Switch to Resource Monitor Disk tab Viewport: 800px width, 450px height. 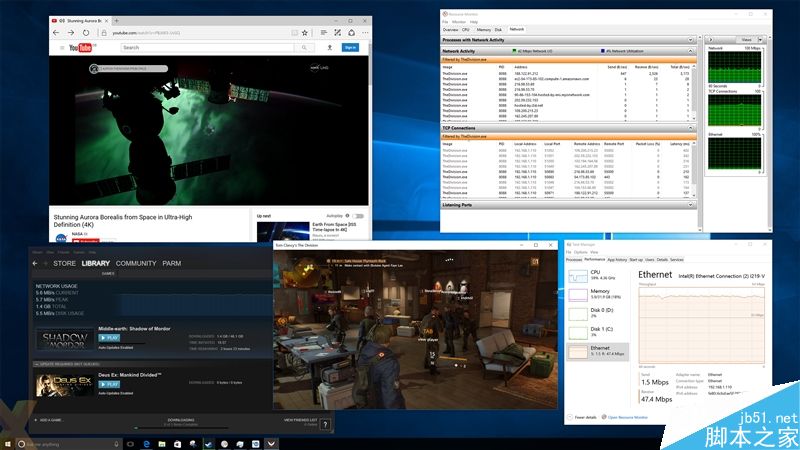498,30
